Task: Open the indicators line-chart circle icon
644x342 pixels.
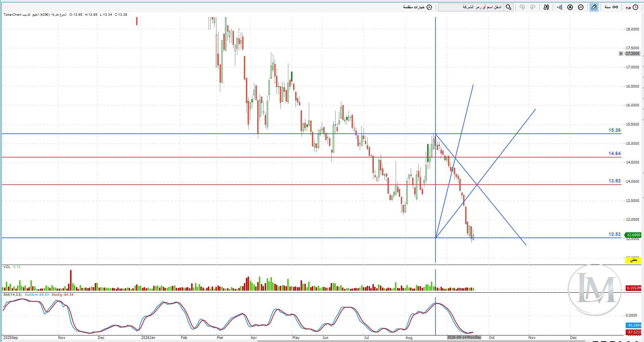Action: 581,7
